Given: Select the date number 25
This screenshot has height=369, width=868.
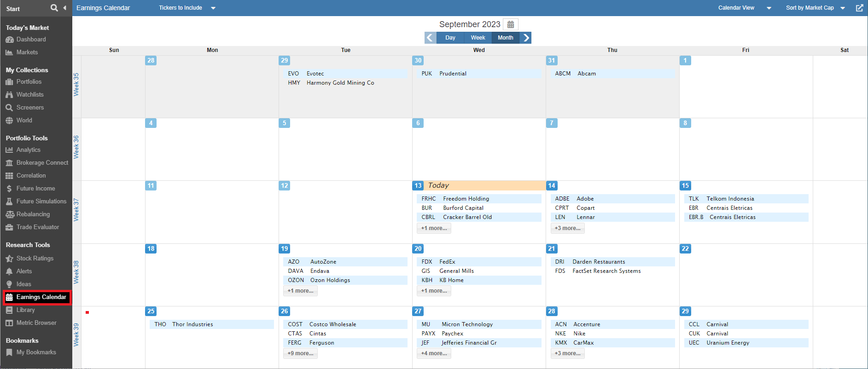Looking at the screenshot, I should [x=151, y=311].
